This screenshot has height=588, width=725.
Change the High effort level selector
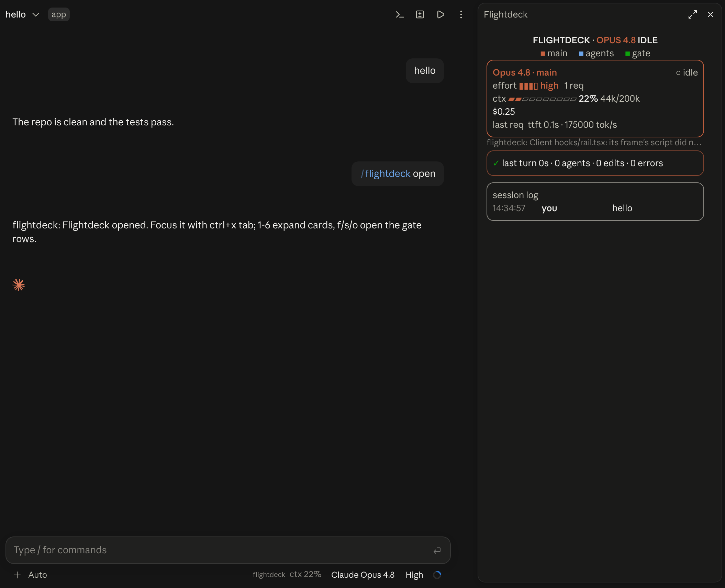point(414,575)
